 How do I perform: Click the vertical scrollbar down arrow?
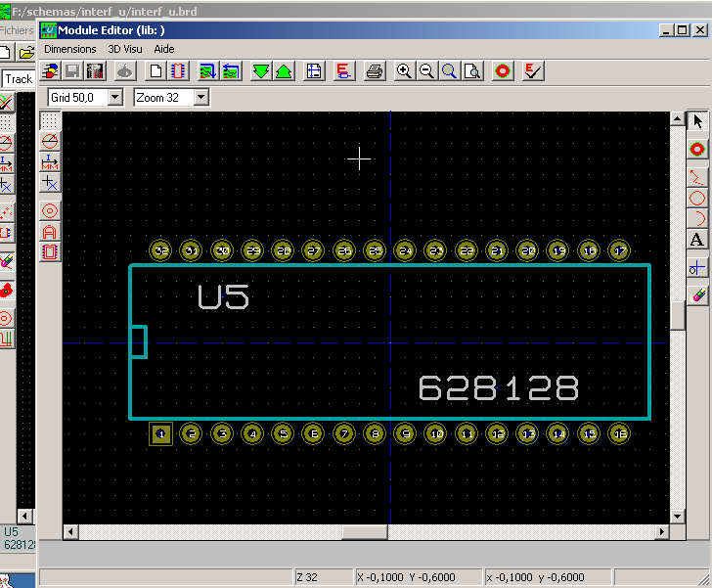coord(676,516)
